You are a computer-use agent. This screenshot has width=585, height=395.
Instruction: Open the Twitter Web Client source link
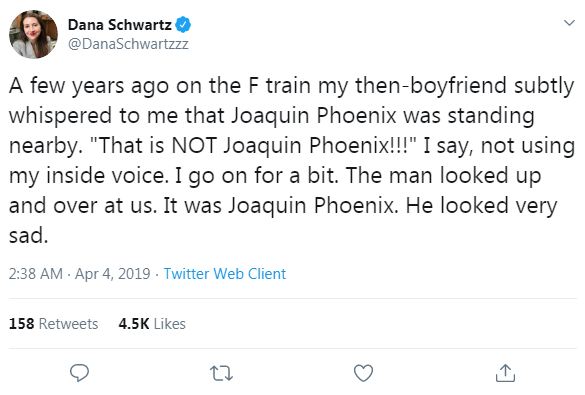(x=225, y=274)
